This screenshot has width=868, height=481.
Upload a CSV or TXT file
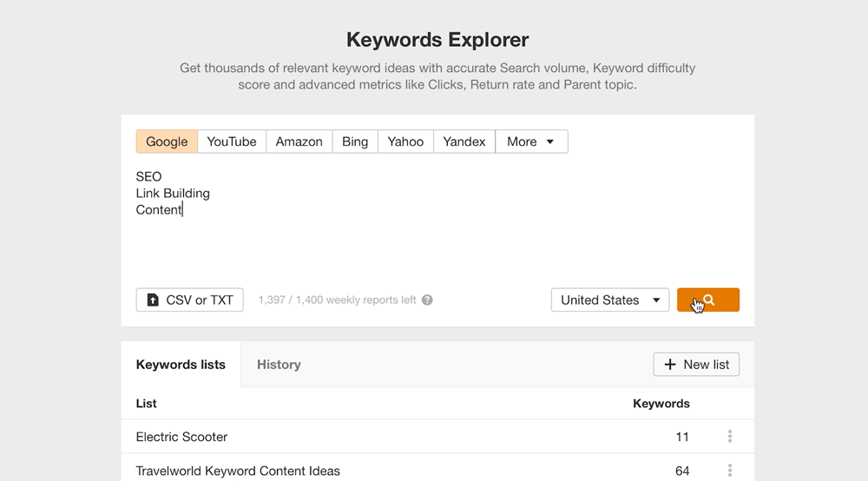pyautogui.click(x=189, y=300)
